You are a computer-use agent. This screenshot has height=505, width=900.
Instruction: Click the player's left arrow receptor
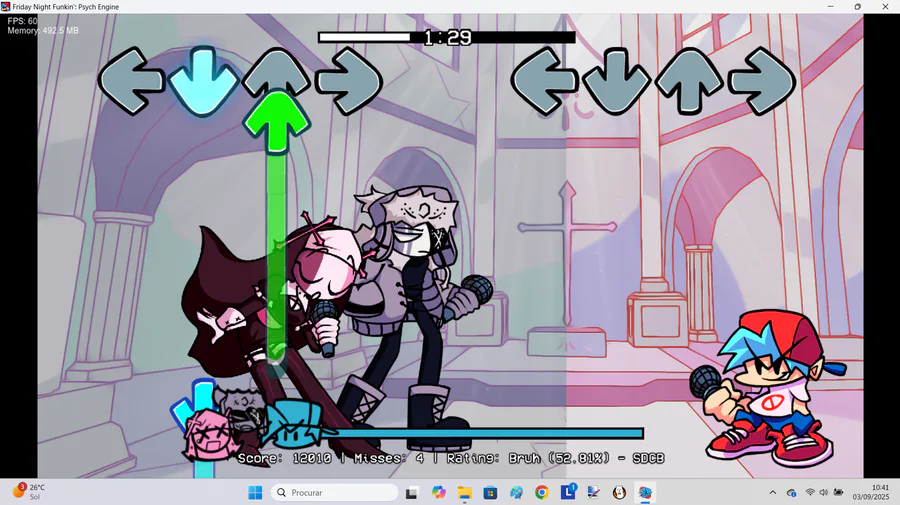pyautogui.click(x=544, y=81)
